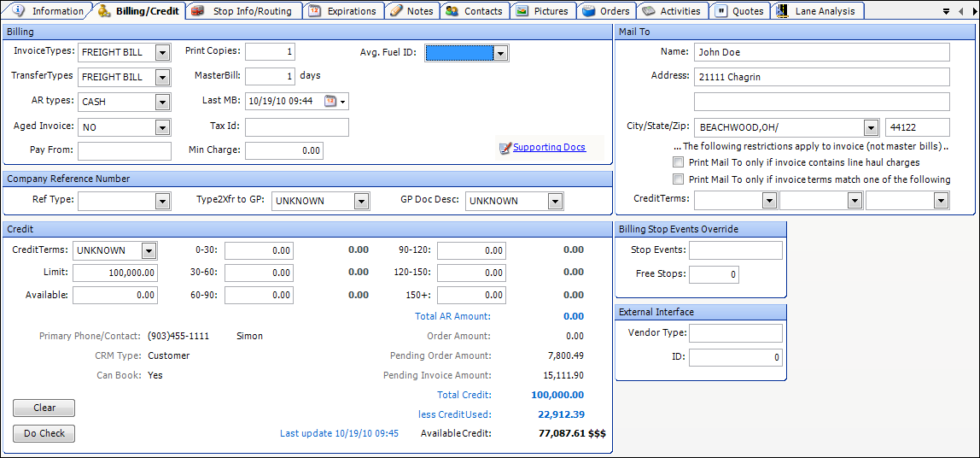Viewport: 980px width, 458px height.
Task: Click the Lane Analysis tab icon
Action: [x=782, y=10]
